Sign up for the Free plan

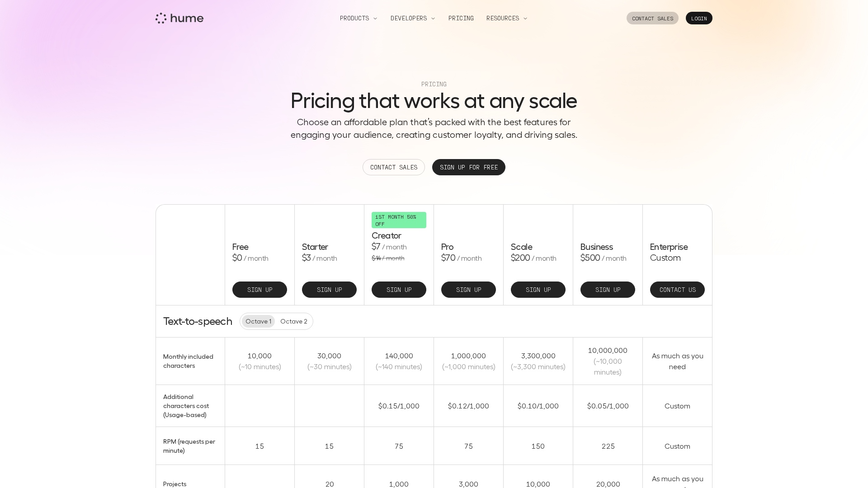[x=259, y=290]
